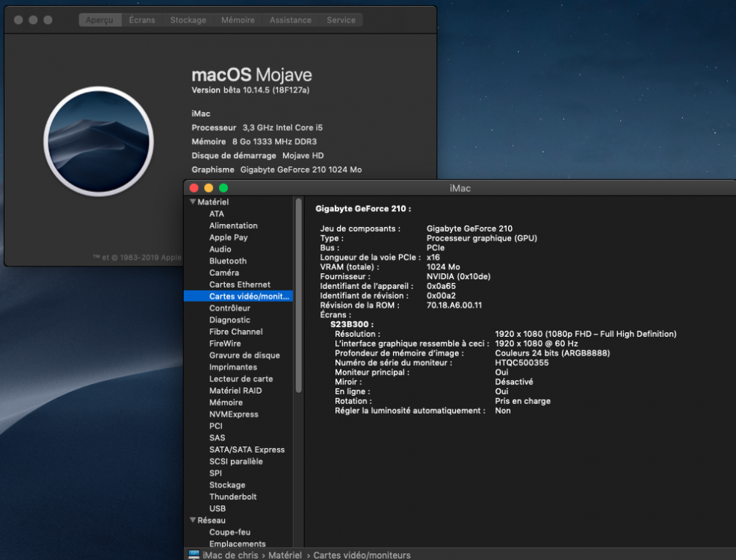Minimize the iMac System Information window

[x=209, y=188]
